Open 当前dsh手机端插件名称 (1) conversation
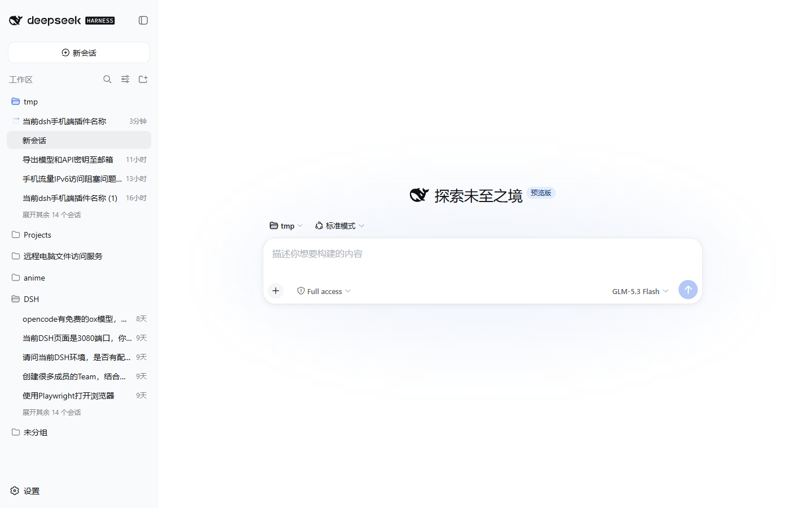Image resolution: width=812 pixels, height=508 pixels. coord(79,198)
